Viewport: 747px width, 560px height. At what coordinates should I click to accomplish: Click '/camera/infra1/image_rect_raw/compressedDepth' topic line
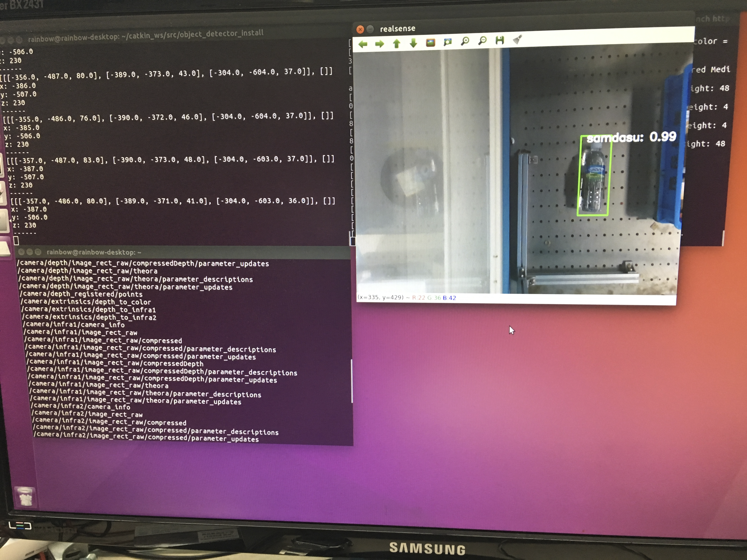click(x=115, y=363)
